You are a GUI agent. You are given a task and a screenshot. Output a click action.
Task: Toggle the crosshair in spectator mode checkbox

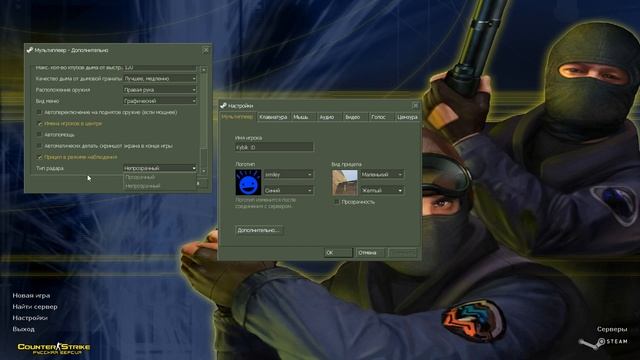39,157
